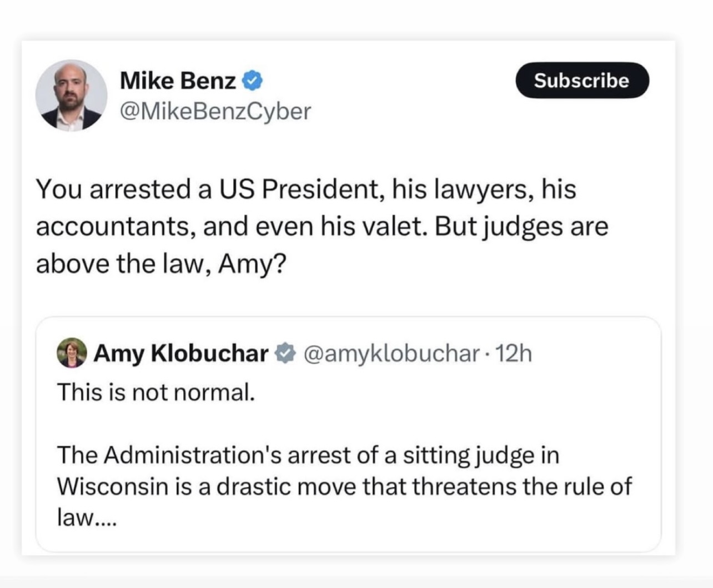Open the @amyklobuchar handle

[391, 353]
